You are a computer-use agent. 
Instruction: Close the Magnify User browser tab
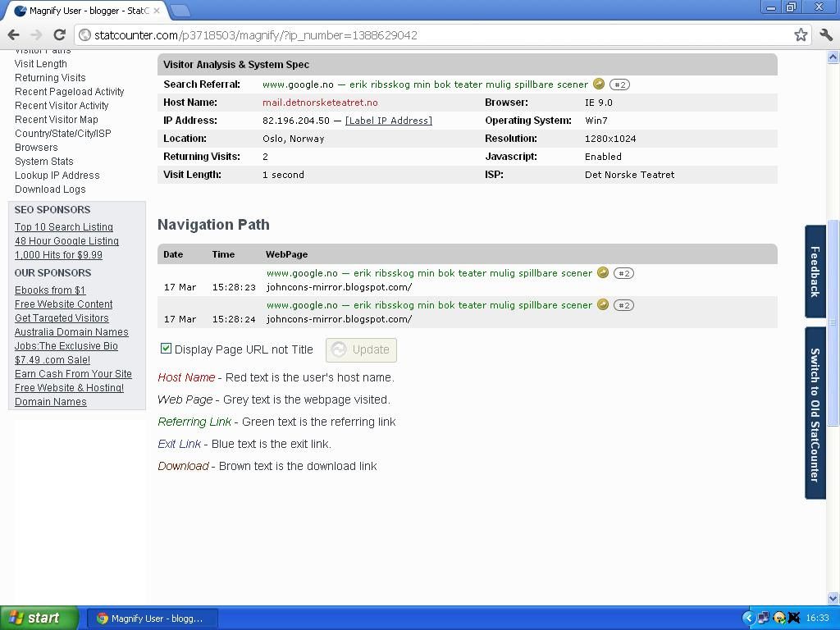click(x=157, y=11)
